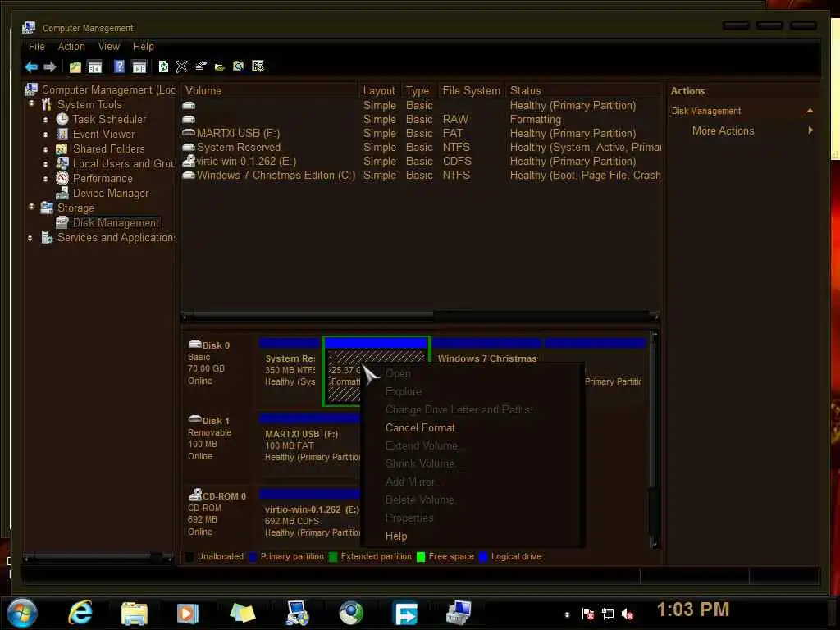This screenshot has height=630, width=840.
Task: Launch Internet Explorer from the taskbar
Action: (80, 612)
